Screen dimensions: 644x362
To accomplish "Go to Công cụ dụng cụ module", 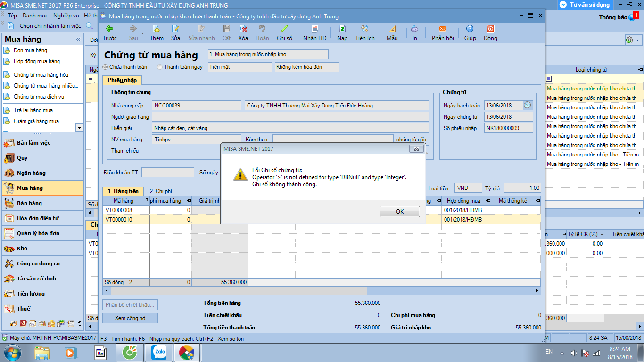I will click(42, 263).
